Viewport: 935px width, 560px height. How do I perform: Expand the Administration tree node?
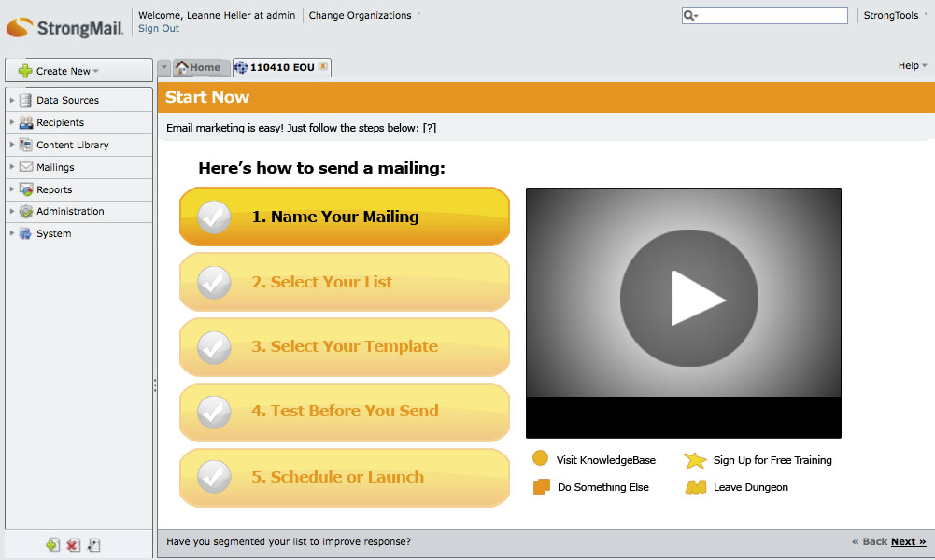(12, 211)
